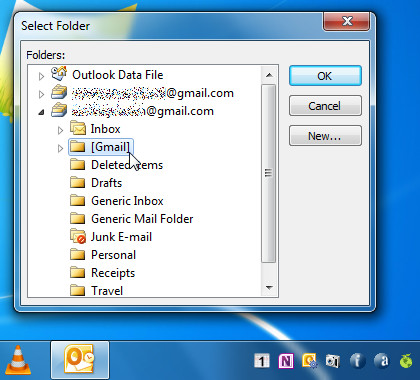
Task: Select the 'Receipts' folder name
Action: click(x=113, y=273)
